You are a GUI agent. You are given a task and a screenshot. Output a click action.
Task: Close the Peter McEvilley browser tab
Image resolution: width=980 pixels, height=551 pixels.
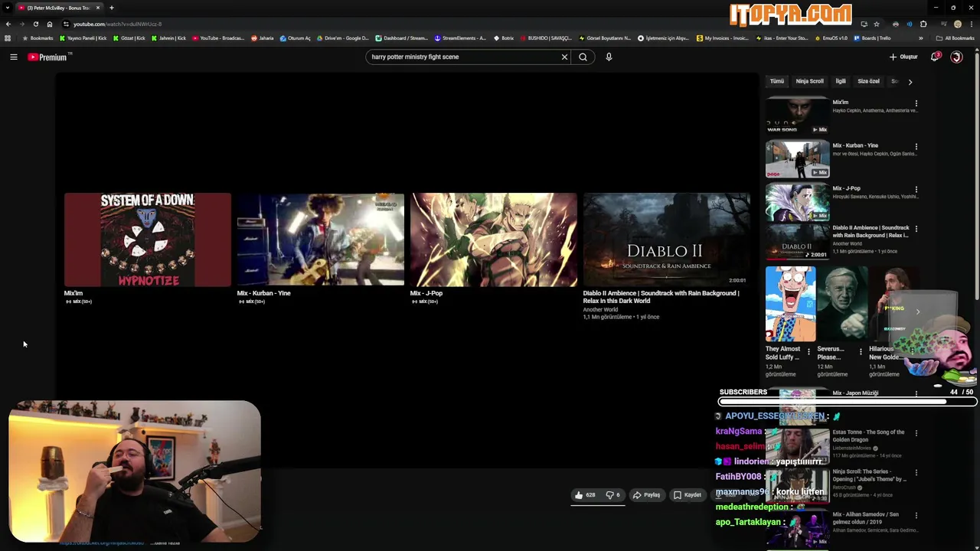pyautogui.click(x=97, y=8)
